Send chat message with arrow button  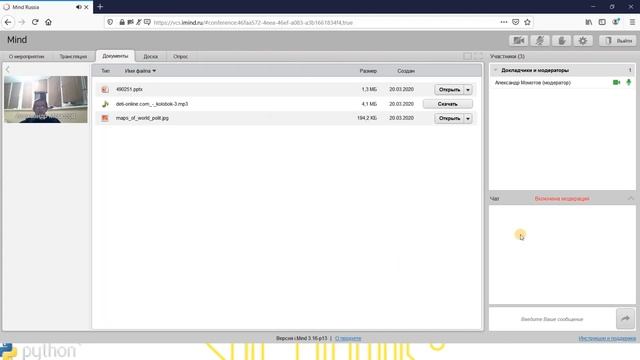(625, 319)
